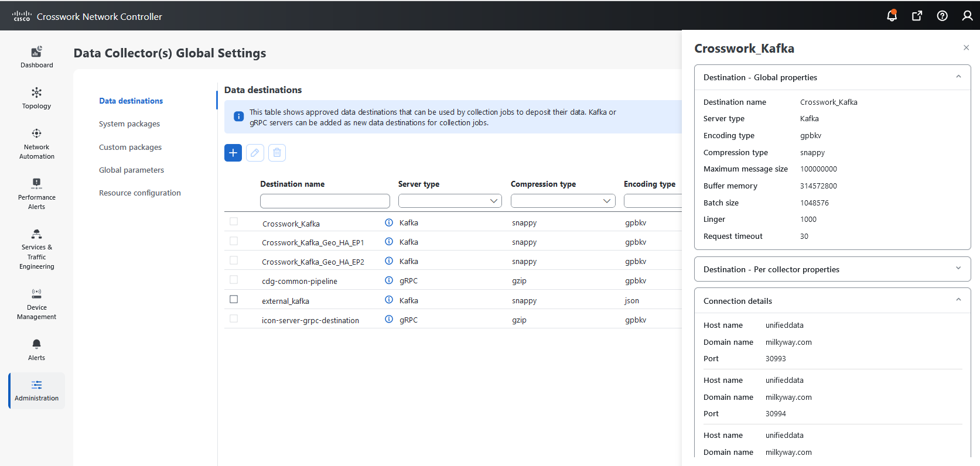Close the Crosswork_Kafka details panel
Viewport: 980px width, 466px height.
966,47
